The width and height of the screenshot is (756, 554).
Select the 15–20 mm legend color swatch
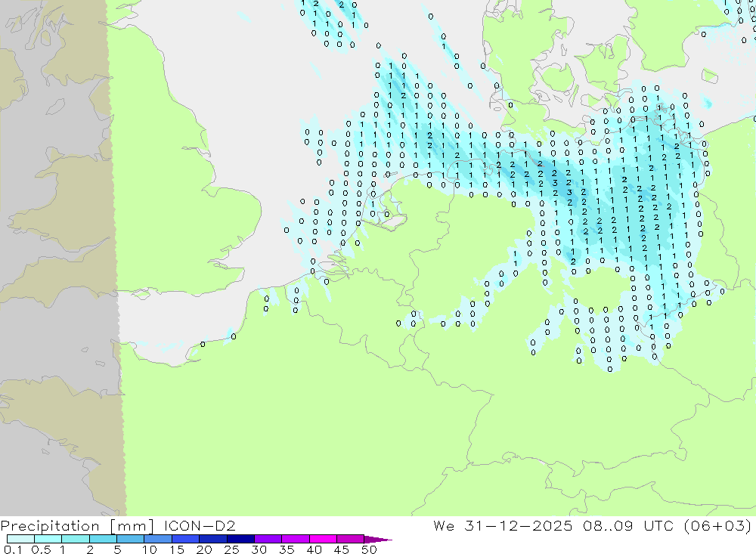pos(186,539)
